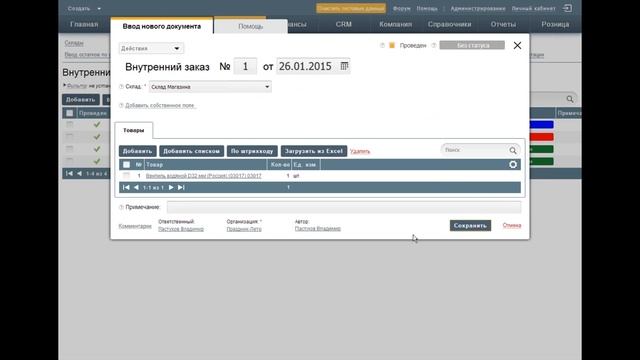Image resolution: width=640 pixels, height=360 pixels.
Task: Click Загрузить из Excel button
Action: [314, 151]
